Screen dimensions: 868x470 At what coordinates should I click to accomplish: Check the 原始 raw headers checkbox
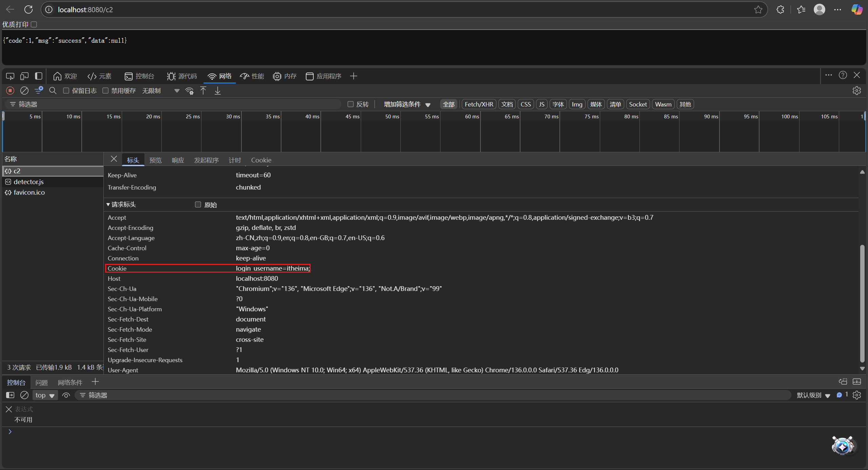point(198,204)
